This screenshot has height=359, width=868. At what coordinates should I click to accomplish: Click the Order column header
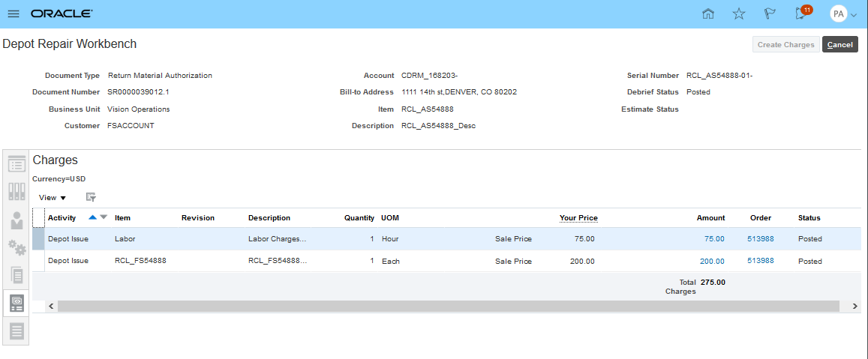click(761, 218)
